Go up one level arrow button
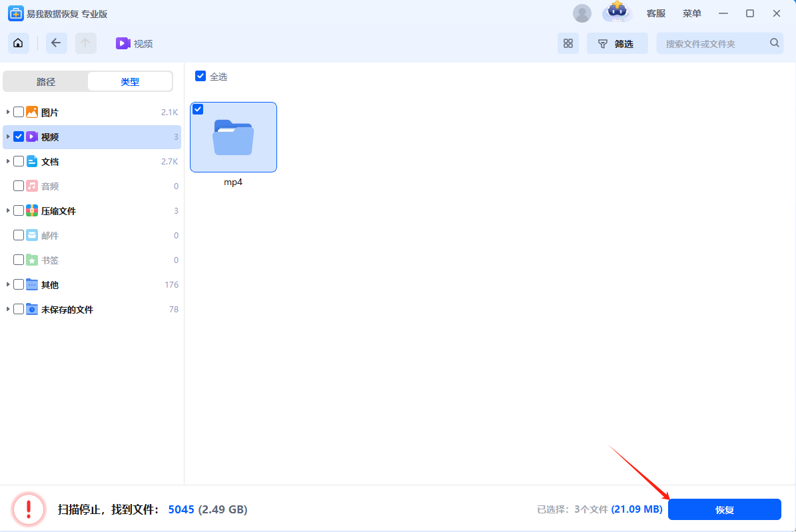The width and height of the screenshot is (796, 532). click(85, 43)
